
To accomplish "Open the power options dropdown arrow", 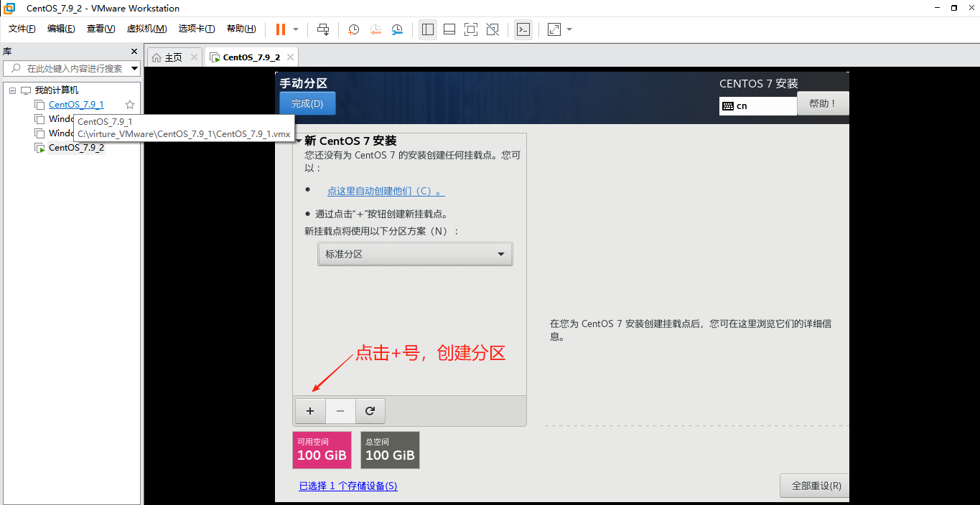I will 296,29.
